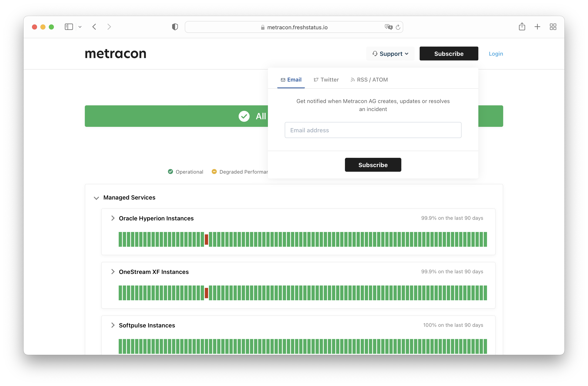Show the tab overview grid
The height and width of the screenshot is (386, 588).
click(x=553, y=27)
